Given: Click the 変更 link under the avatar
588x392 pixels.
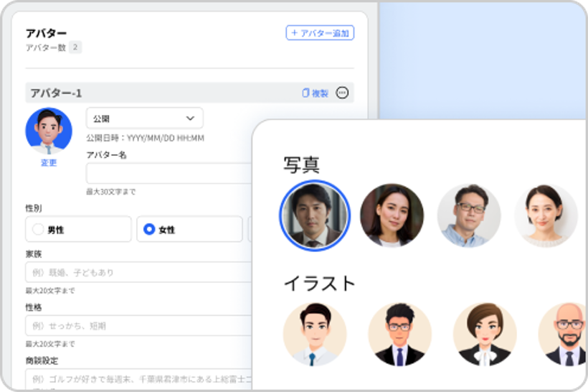Looking at the screenshot, I should (49, 162).
